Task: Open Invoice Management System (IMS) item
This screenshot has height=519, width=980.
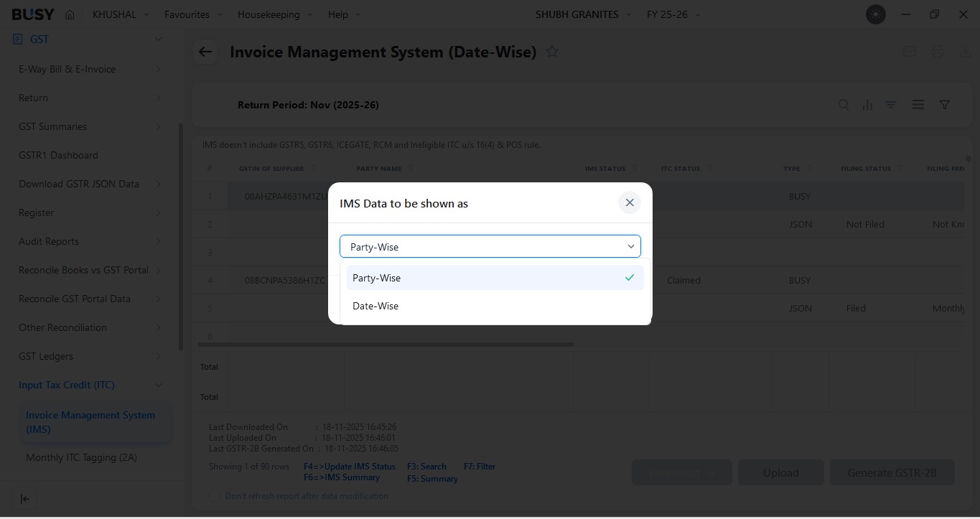Action: tap(95, 422)
